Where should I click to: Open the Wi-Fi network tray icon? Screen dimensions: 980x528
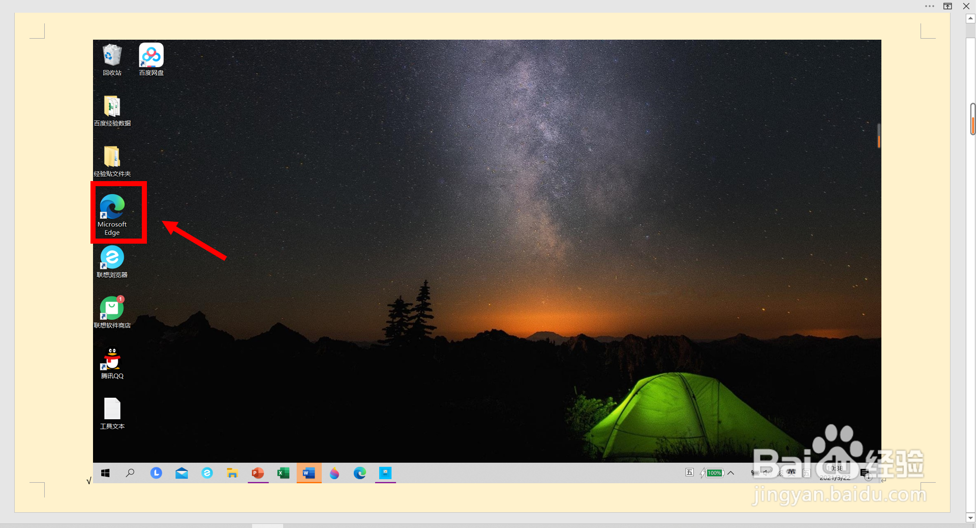tap(780, 473)
